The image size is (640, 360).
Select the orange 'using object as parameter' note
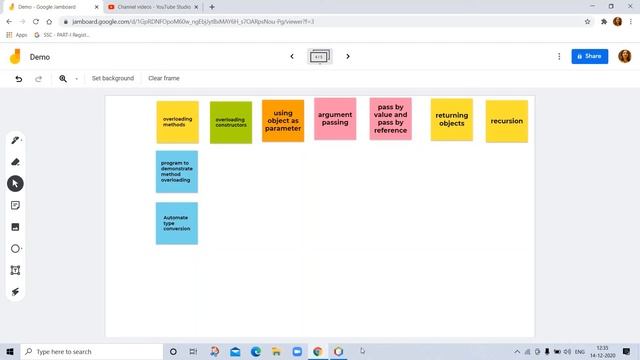tap(283, 121)
